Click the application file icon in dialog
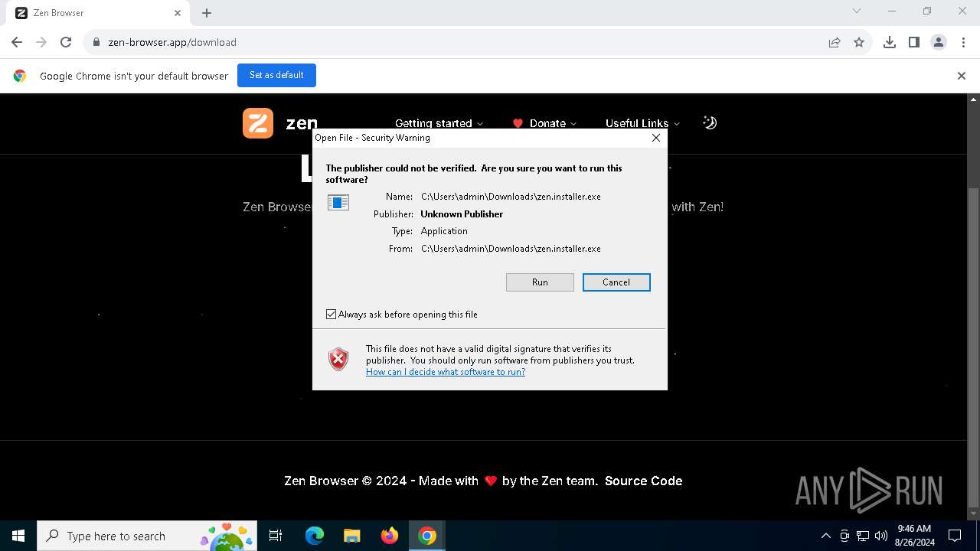The width and height of the screenshot is (980, 551). tap(338, 203)
